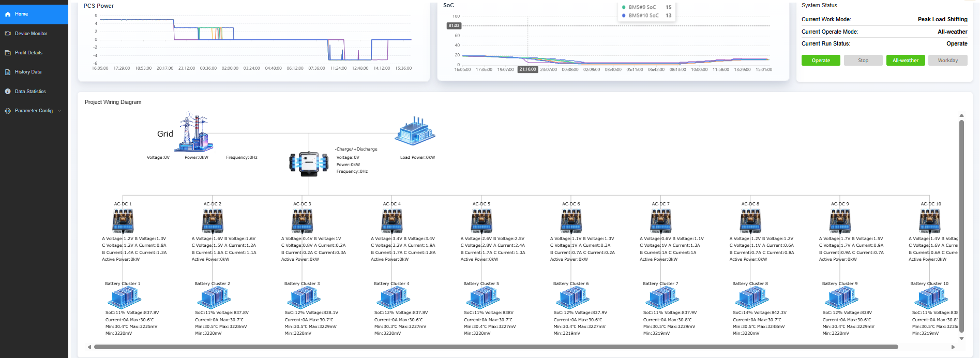This screenshot has width=980, height=358.
Task: Click the 21:16:00 time marker on SoC chart
Action: (527, 69)
